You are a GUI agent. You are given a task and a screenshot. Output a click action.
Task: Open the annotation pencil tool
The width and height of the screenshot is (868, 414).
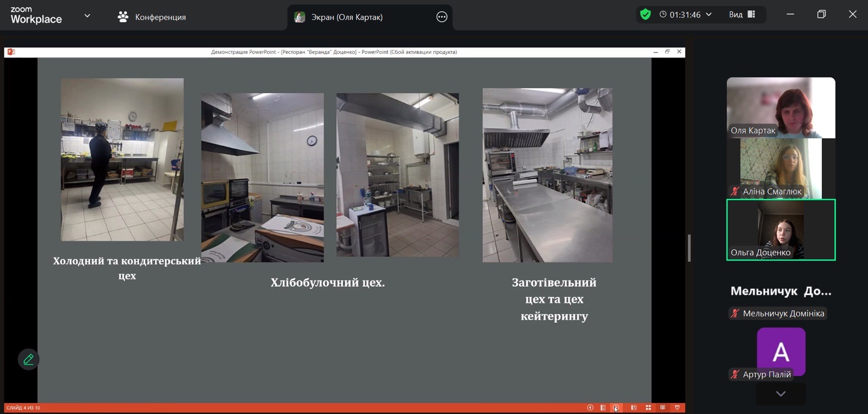click(28, 359)
